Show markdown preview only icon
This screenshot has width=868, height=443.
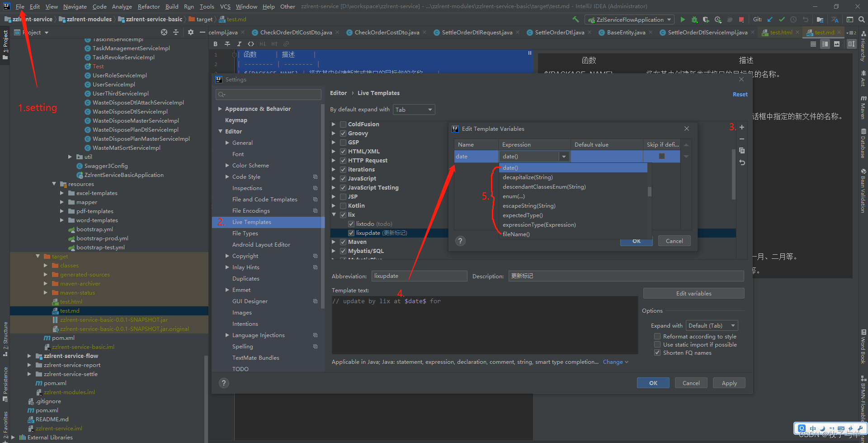[x=837, y=44]
